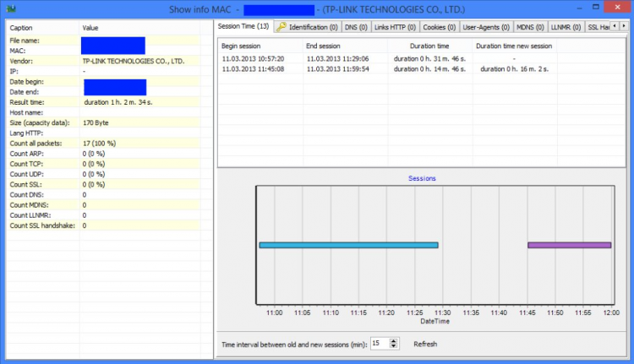
Task: Select the Count MDNS row
Action: click(x=103, y=205)
